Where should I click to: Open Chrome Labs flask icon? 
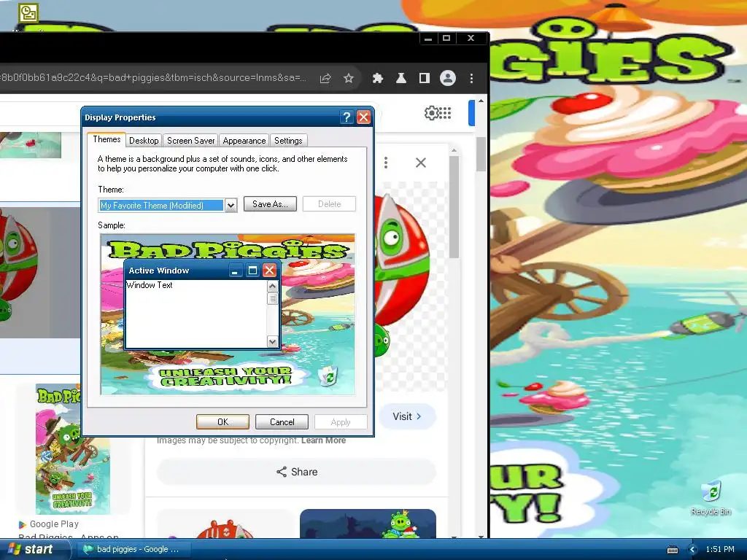click(x=400, y=78)
